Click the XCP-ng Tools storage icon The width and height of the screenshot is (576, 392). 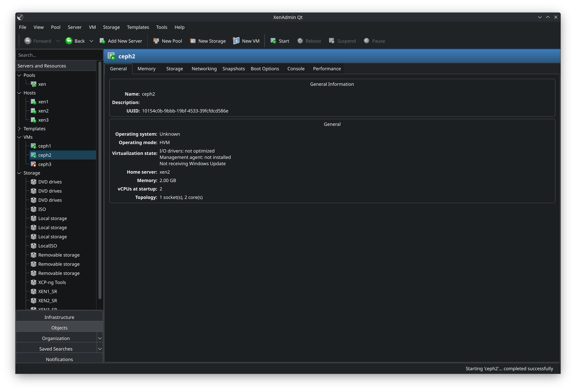(x=34, y=282)
